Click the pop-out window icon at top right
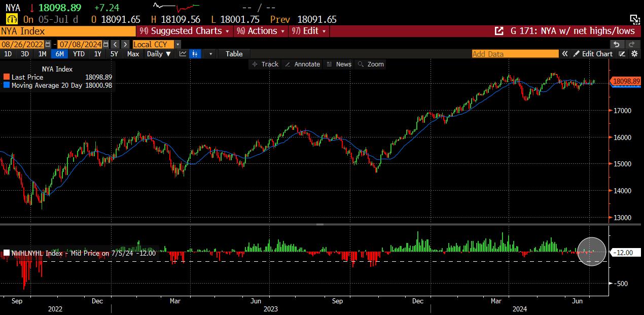This screenshot has height=315, width=644. (635, 19)
